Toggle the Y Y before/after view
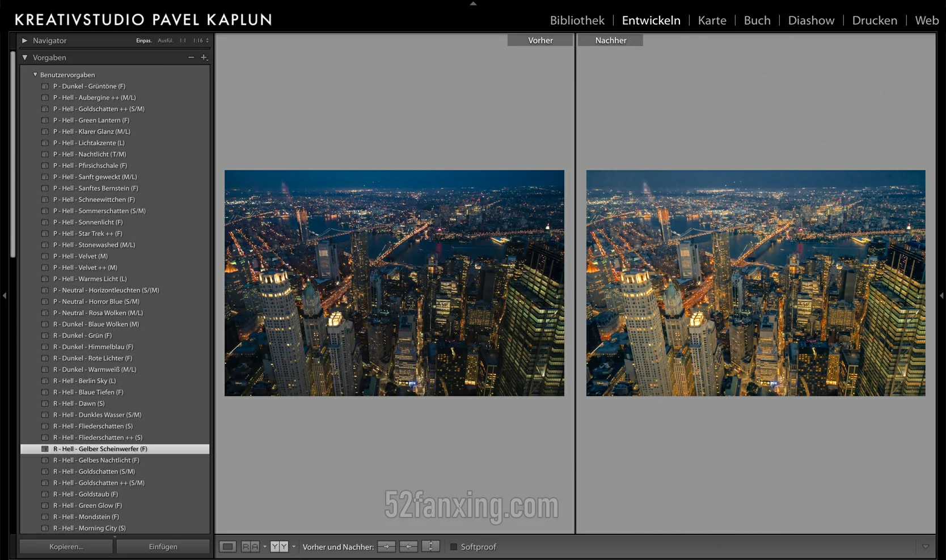 [x=279, y=546]
